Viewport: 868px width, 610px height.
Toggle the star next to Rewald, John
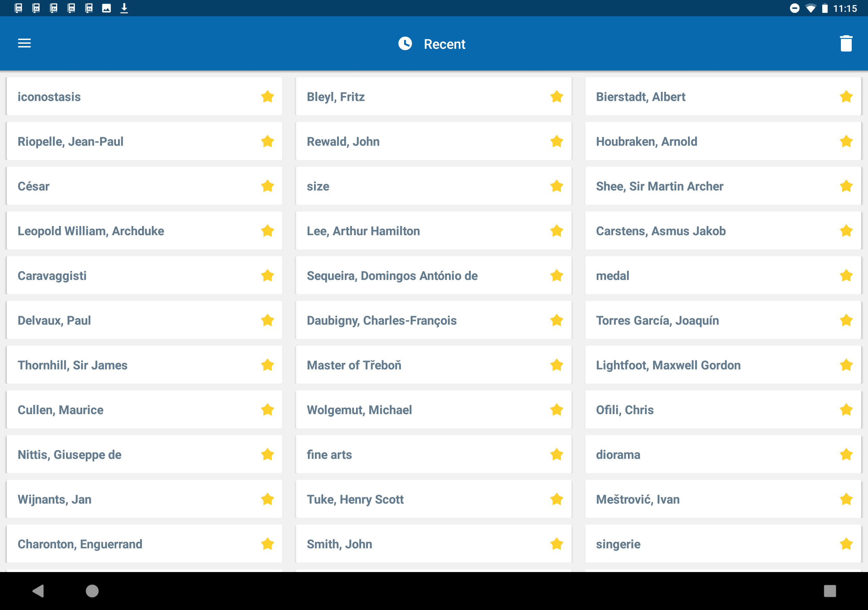[556, 141]
